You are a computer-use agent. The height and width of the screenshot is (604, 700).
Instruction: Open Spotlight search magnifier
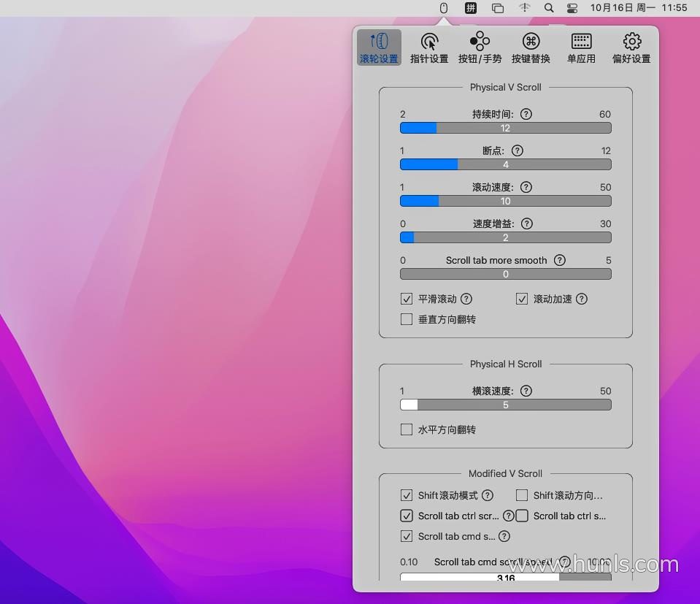pyautogui.click(x=549, y=8)
